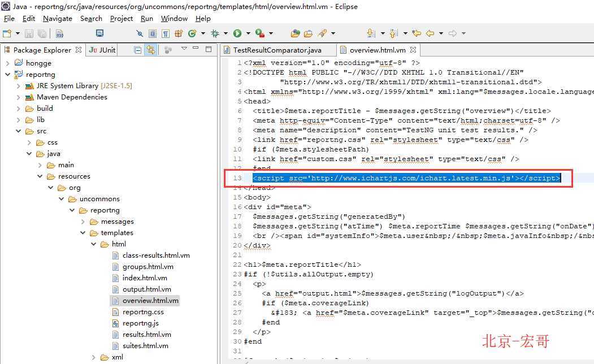Open the Edit menu
The width and height of the screenshot is (594, 364).
(29, 19)
